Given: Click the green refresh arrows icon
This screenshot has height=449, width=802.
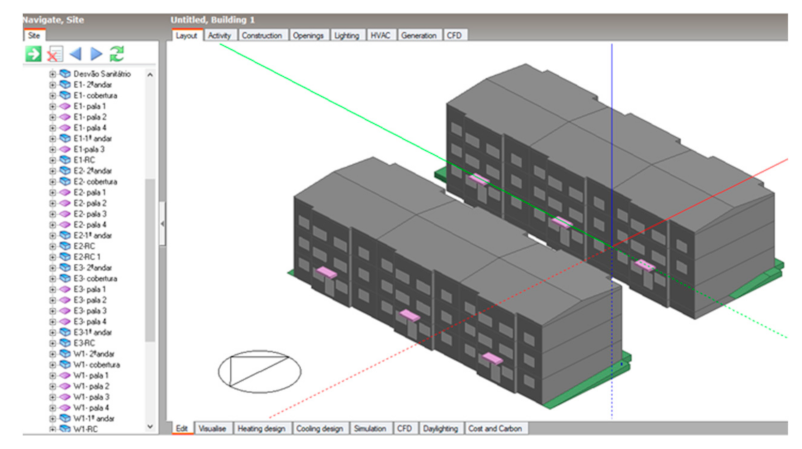Looking at the screenshot, I should [x=117, y=54].
